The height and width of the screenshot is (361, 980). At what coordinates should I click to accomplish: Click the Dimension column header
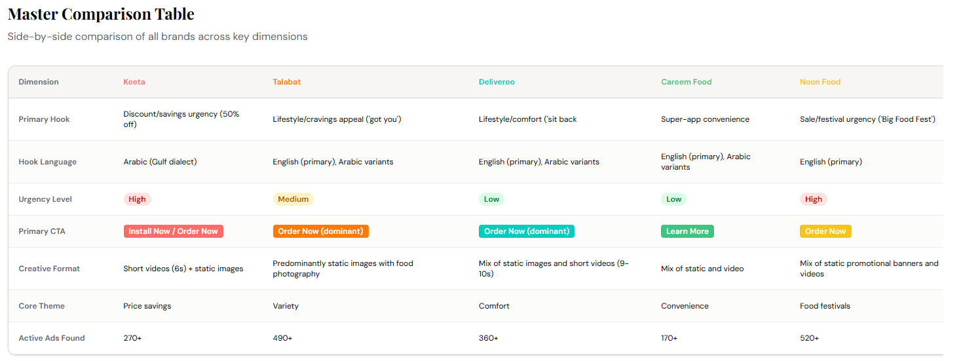coord(39,82)
